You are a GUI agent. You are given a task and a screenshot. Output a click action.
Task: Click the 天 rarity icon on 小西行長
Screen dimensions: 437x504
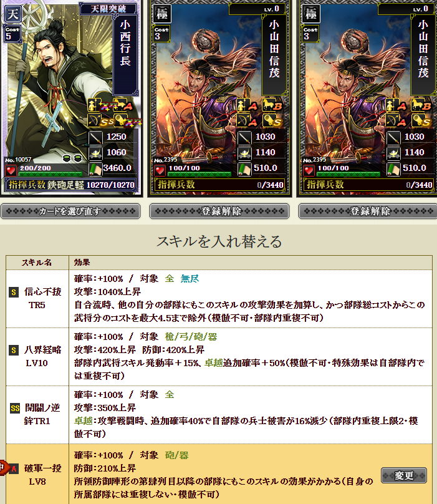13,14
